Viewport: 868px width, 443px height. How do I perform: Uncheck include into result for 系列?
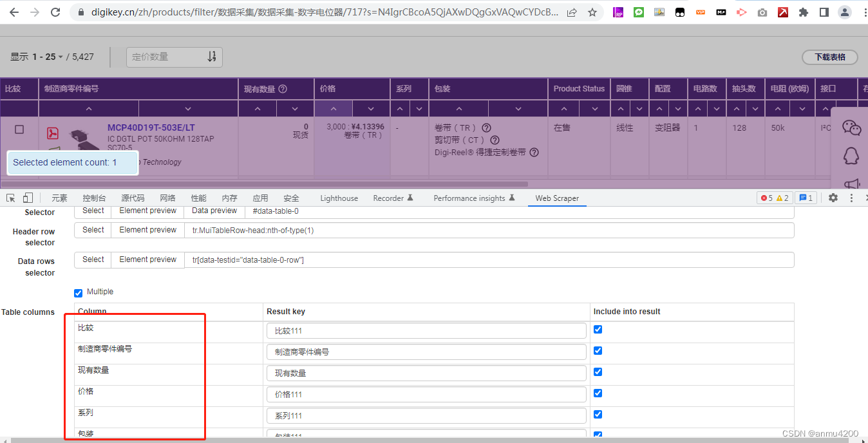pyautogui.click(x=598, y=414)
